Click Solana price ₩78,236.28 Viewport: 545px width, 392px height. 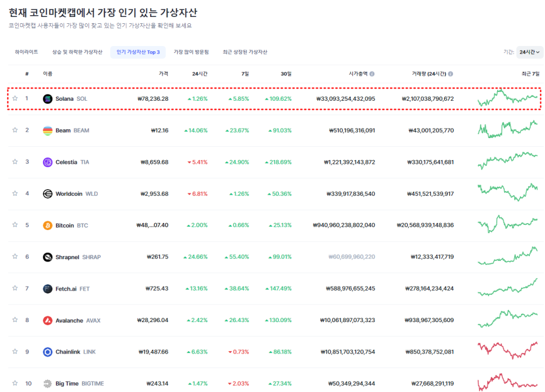pos(153,99)
